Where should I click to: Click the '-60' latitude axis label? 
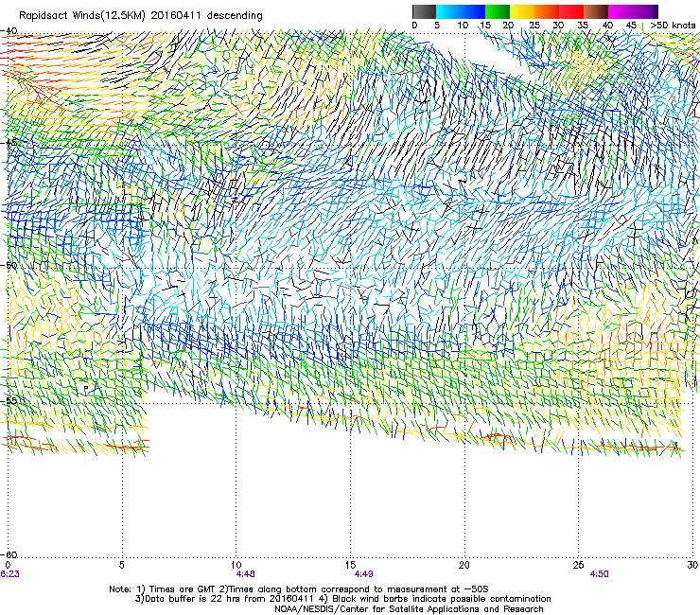point(9,554)
